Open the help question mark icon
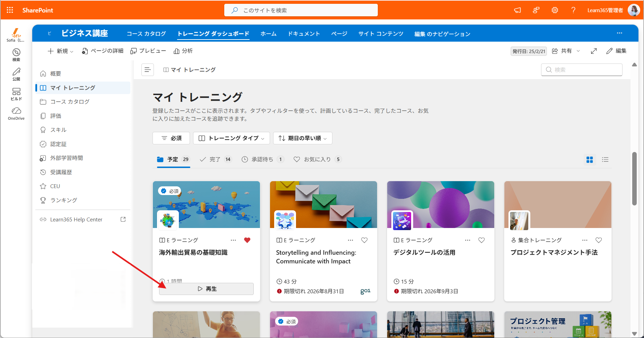644x338 pixels. coord(573,10)
